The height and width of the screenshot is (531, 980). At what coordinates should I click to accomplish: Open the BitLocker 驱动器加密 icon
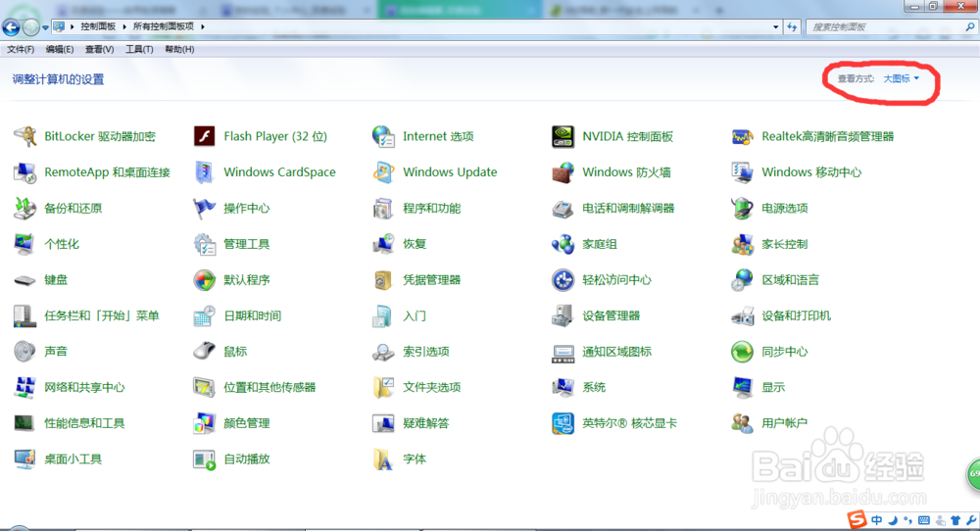click(x=25, y=136)
